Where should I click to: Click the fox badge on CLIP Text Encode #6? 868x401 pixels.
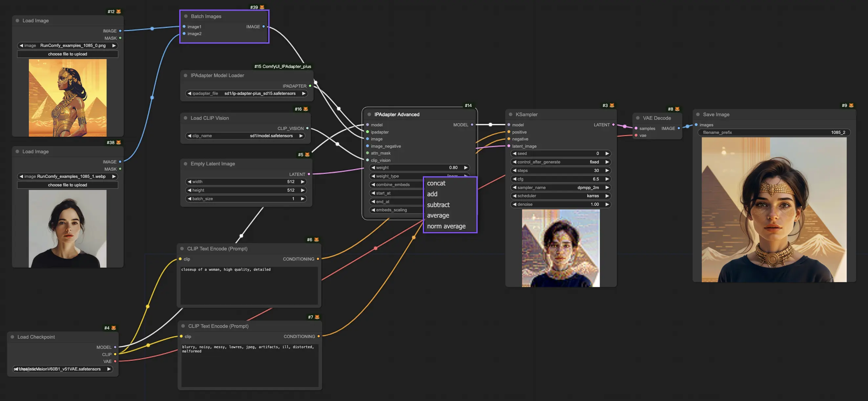[x=316, y=240]
